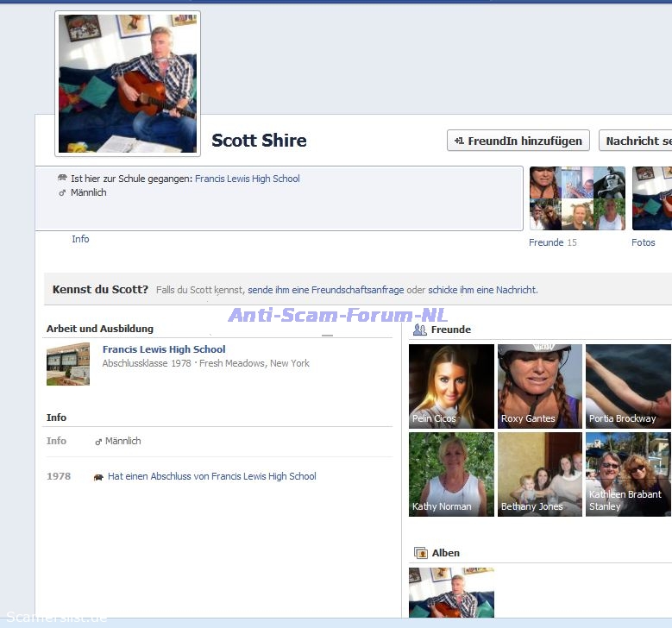Screen dimensions: 672x628
Task: Open the Freunde 15 friends collage
Action: pos(576,198)
